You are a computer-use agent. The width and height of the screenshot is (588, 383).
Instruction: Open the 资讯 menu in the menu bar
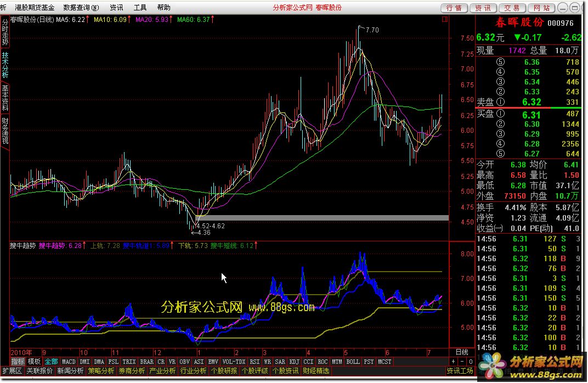pyautogui.click(x=116, y=8)
